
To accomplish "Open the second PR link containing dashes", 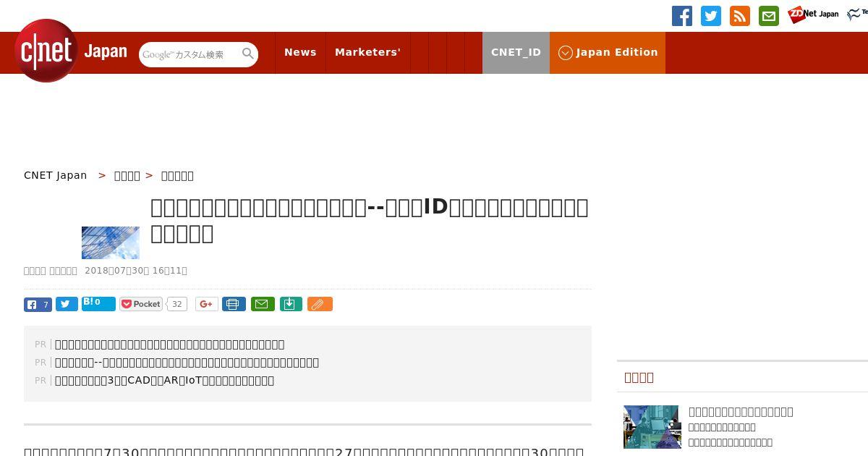I will point(187,363).
